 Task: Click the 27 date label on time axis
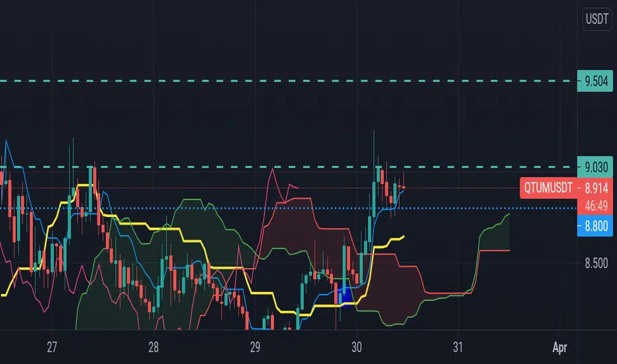tap(52, 347)
